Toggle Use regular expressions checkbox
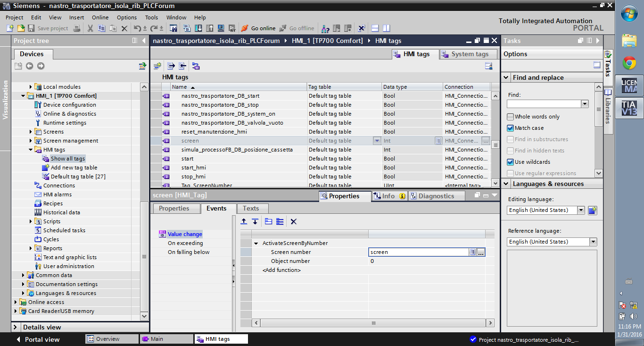This screenshot has width=644, height=346. (510, 173)
